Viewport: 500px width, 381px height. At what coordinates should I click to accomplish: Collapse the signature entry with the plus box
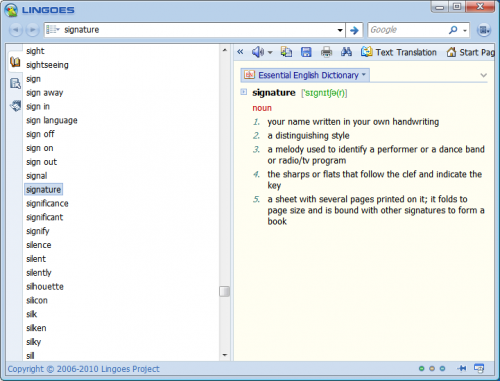pyautogui.click(x=244, y=92)
